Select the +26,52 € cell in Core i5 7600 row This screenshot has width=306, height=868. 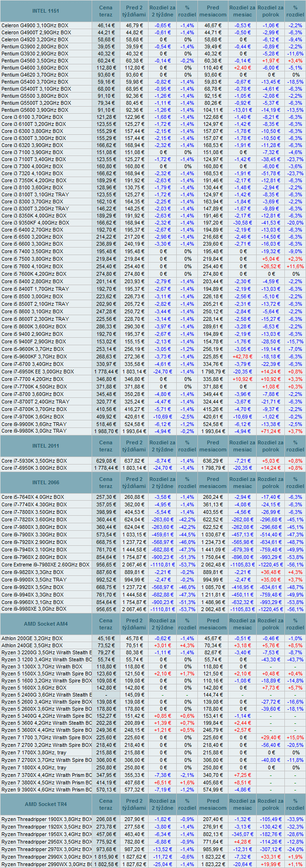coord(271,266)
